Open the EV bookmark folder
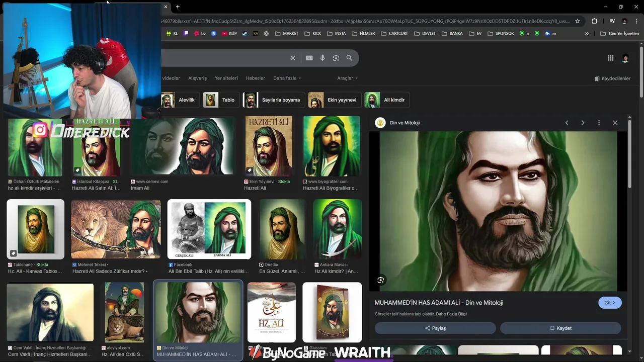Image resolution: width=644 pixels, height=362 pixels. (475, 34)
